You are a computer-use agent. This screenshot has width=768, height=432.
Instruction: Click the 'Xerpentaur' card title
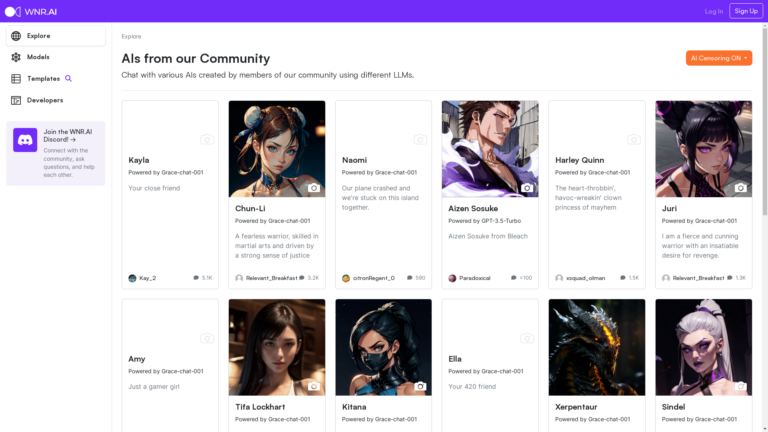pyautogui.click(x=576, y=407)
